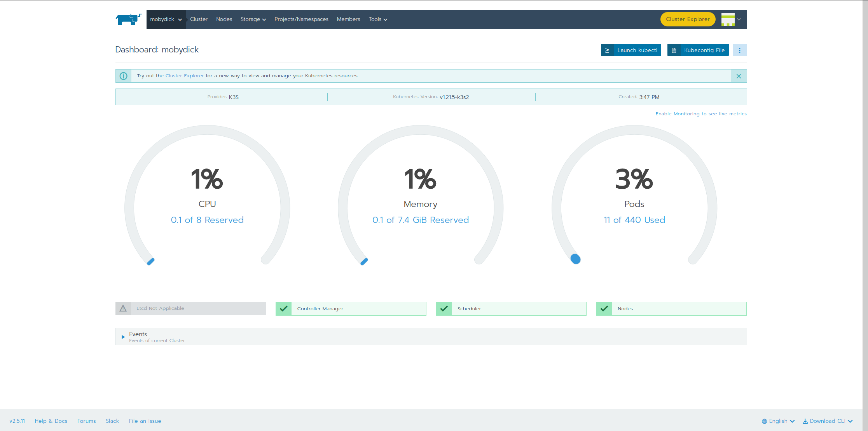Open Cluster Explorer with the yellow button

[x=688, y=19]
